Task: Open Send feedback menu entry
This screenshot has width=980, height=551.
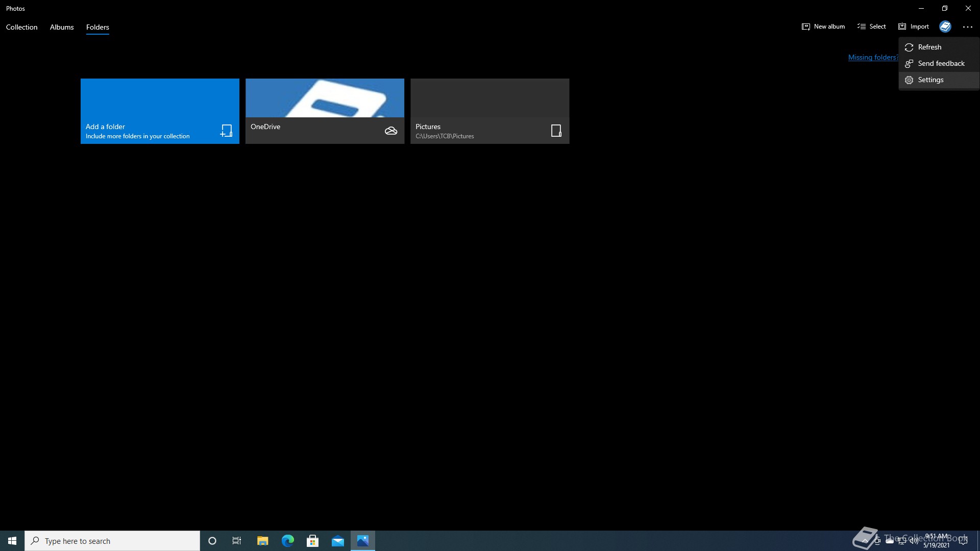Action: [x=941, y=63]
